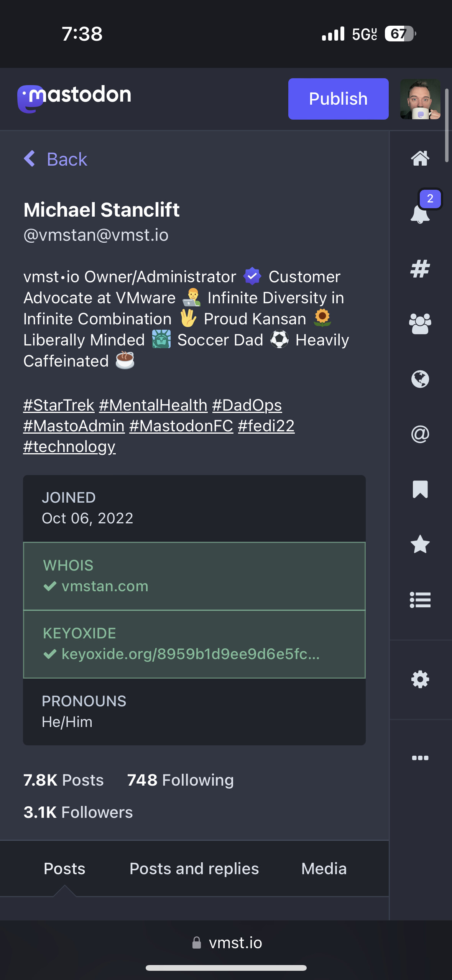Viewport: 452px width, 980px height.
Task: Open verified vmstan.com link
Action: (105, 586)
